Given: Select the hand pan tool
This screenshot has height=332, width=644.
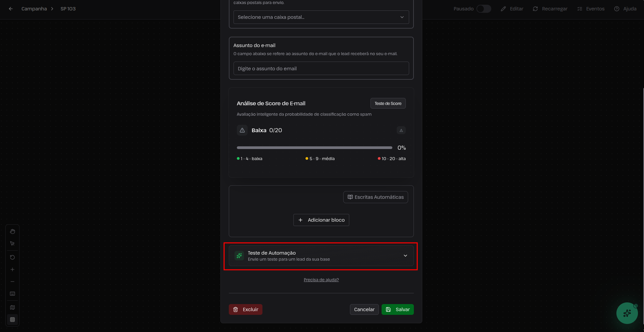Looking at the screenshot, I should tap(12, 231).
